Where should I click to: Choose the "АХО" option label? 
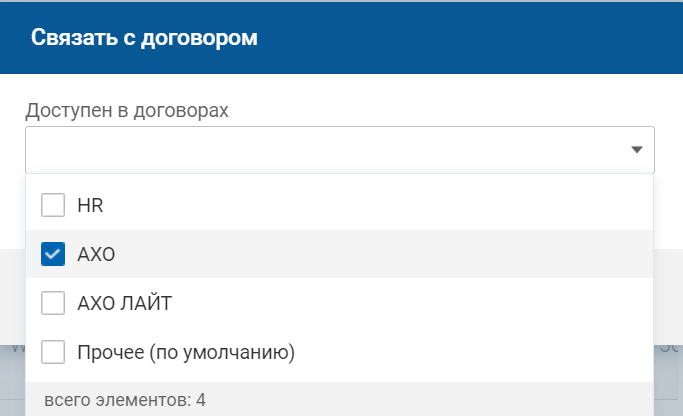(96, 255)
